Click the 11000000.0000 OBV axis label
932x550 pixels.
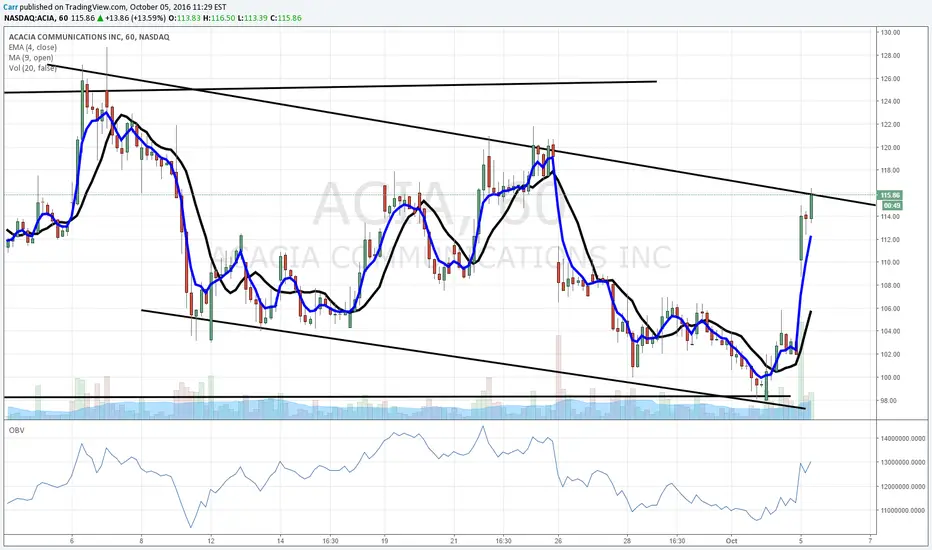point(903,511)
